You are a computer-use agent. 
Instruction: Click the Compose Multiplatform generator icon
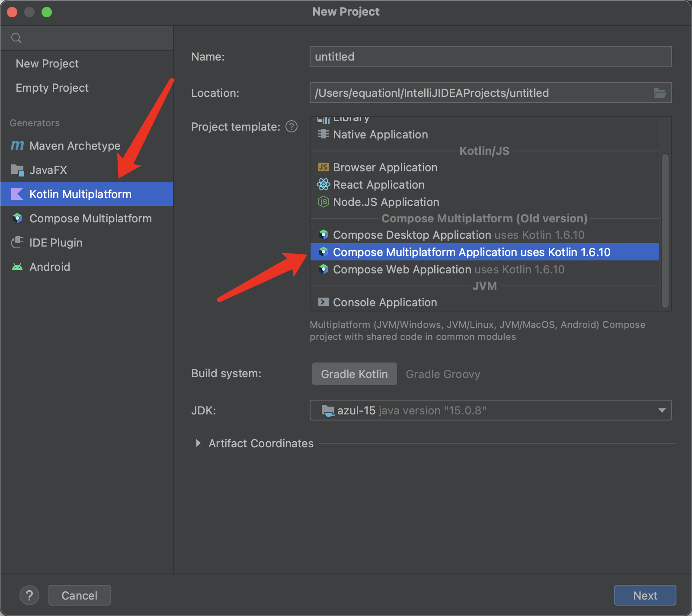(x=17, y=218)
